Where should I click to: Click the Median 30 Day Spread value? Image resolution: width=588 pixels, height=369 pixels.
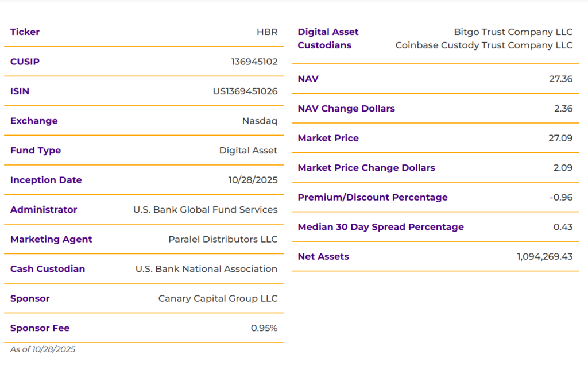[x=563, y=227]
